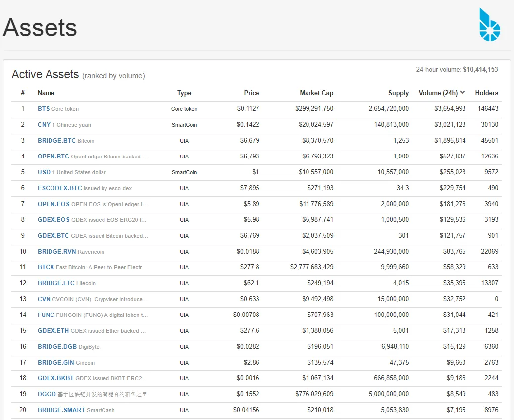This screenshot has height=420, width=514.
Task: Click BTS price $0.1127
Action: (248, 108)
